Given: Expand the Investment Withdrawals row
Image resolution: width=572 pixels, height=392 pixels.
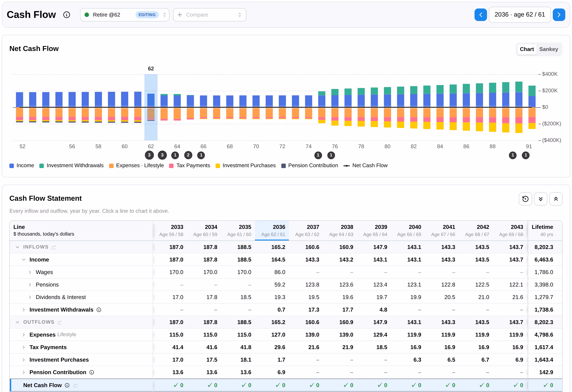Looking at the screenshot, I should pyautogui.click(x=24, y=310).
